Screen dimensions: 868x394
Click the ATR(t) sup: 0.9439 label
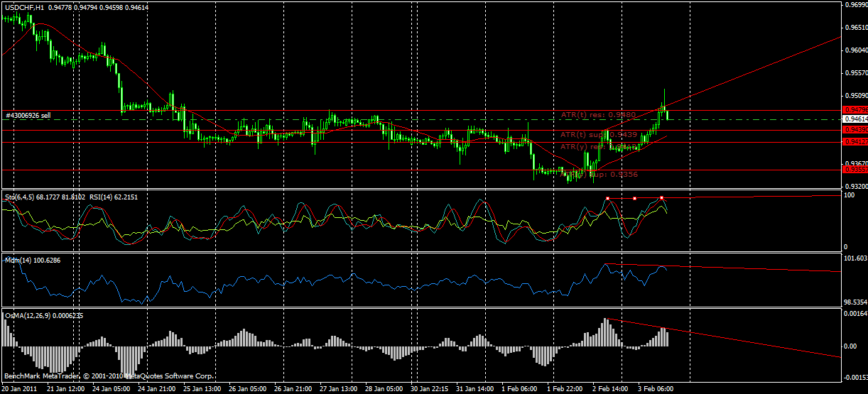pos(598,134)
